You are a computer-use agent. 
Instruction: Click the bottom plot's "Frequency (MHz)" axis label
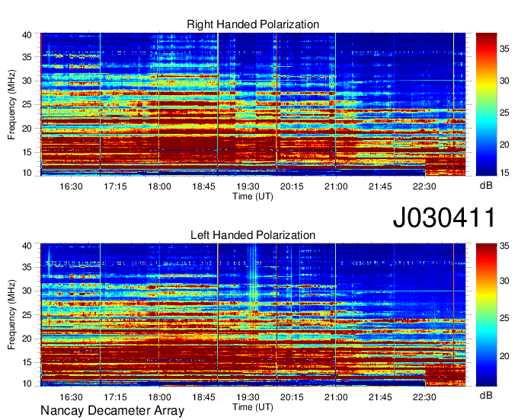pos(11,315)
